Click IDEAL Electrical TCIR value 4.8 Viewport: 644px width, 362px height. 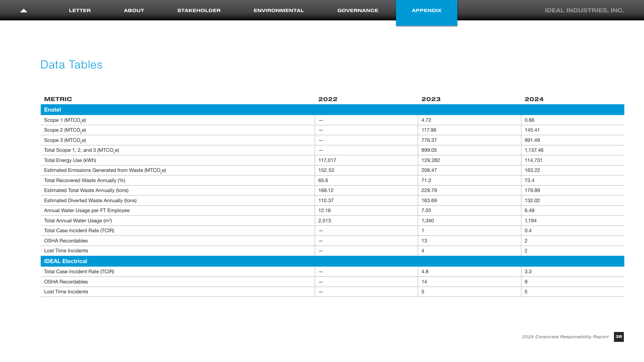pos(425,272)
